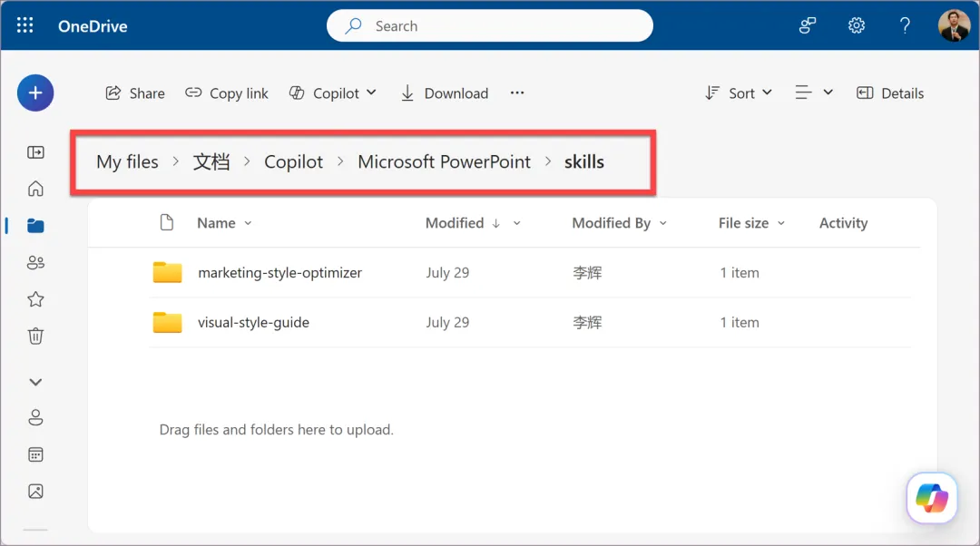Open the Copilot toolbar dropdown

point(333,93)
